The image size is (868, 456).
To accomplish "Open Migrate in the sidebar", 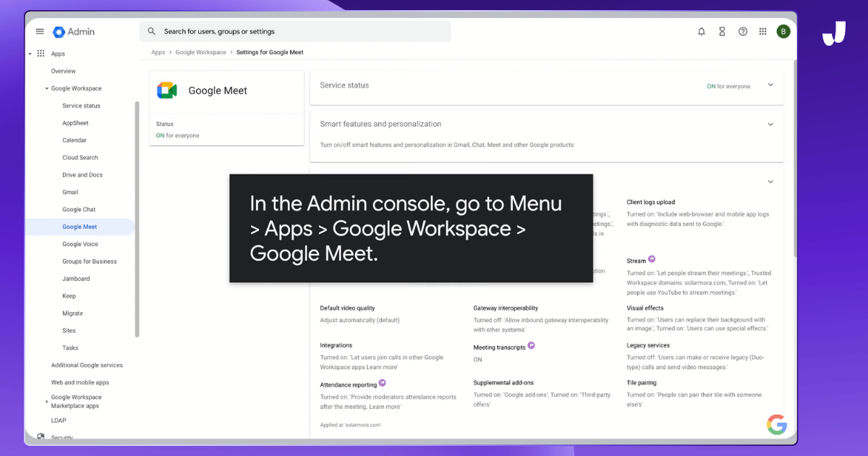I will pos(72,313).
